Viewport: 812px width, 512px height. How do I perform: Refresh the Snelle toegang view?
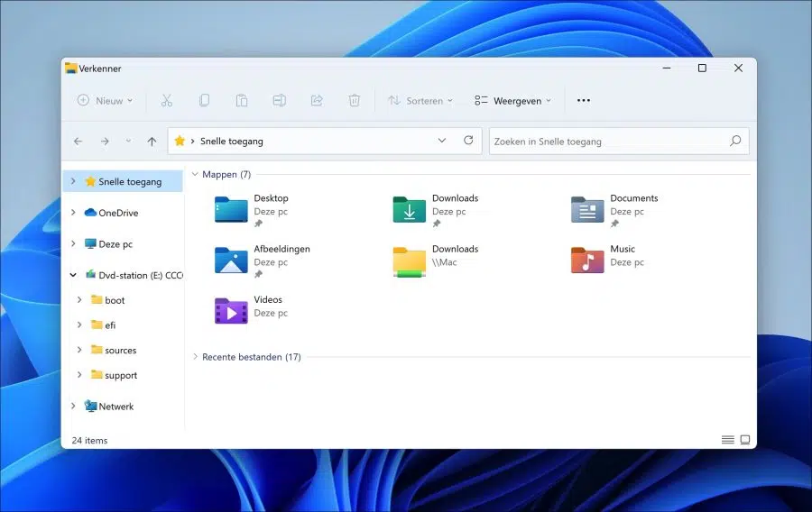tap(468, 141)
